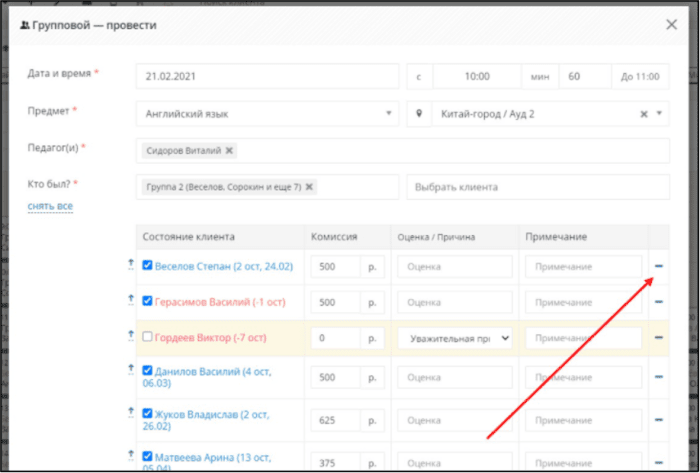
Task: Click up-arrow icon beside Данилов Василий
Action: click(131, 370)
